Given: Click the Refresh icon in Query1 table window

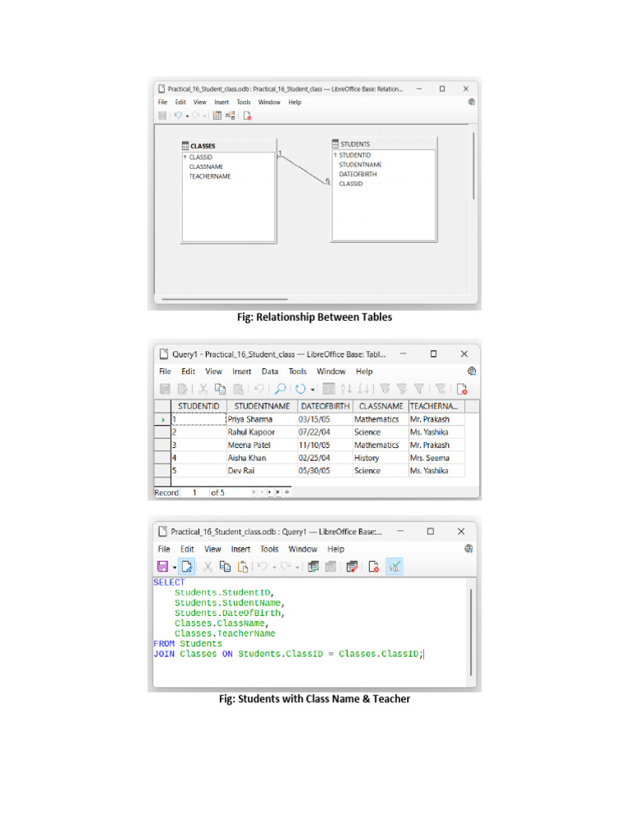Looking at the screenshot, I should tap(300, 389).
